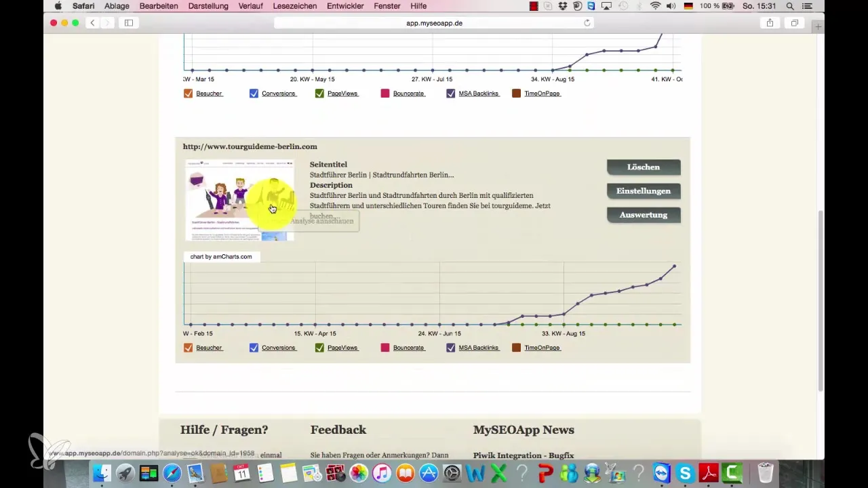The width and height of the screenshot is (868, 488).
Task: Toggle MSA Backlinks checkbox in tourguideme chart
Action: [x=451, y=348]
